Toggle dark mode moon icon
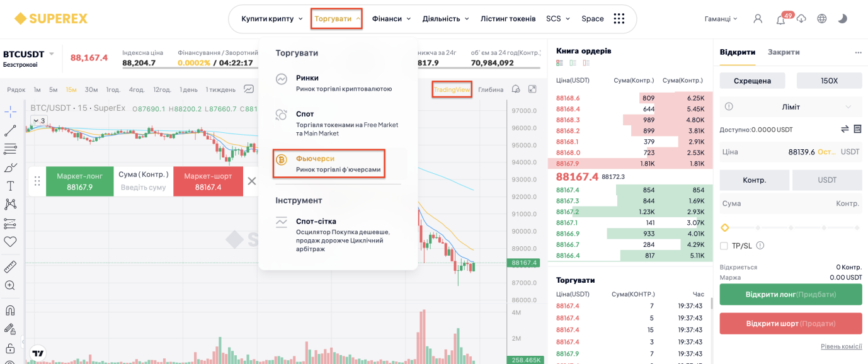 click(x=842, y=19)
